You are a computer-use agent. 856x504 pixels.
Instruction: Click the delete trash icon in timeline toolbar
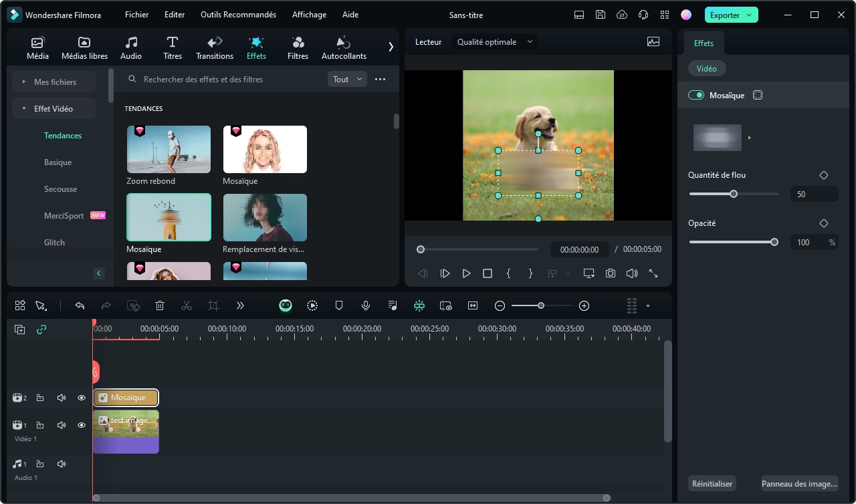pyautogui.click(x=160, y=305)
